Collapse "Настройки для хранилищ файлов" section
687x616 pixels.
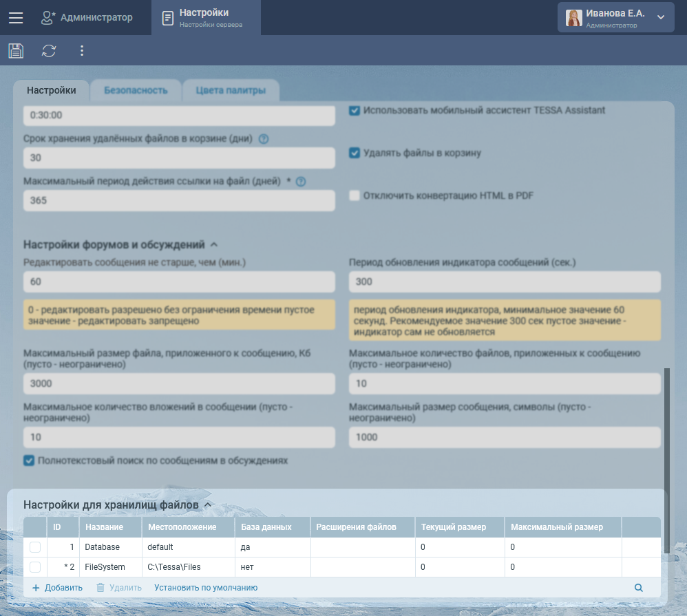click(x=208, y=505)
